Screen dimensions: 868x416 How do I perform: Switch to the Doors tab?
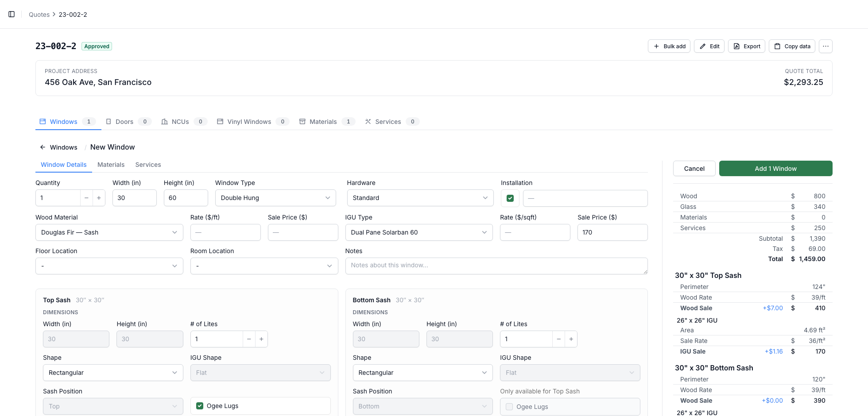(128, 122)
